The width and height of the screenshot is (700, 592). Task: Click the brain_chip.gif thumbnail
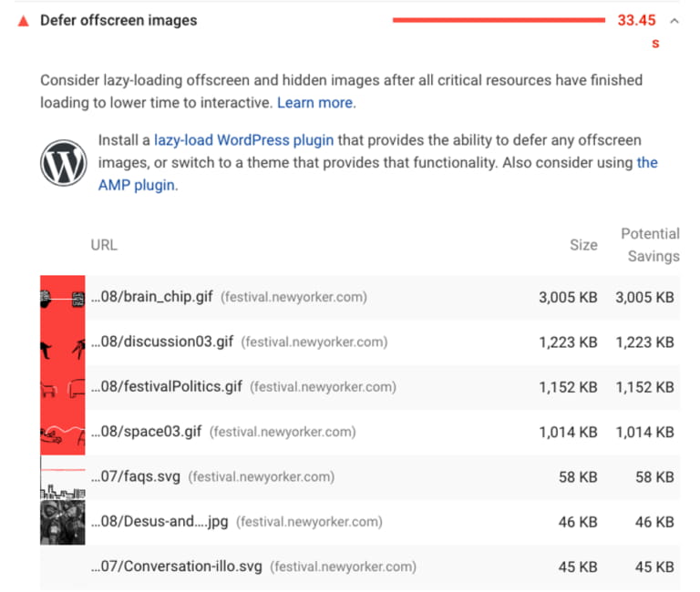tap(62, 298)
